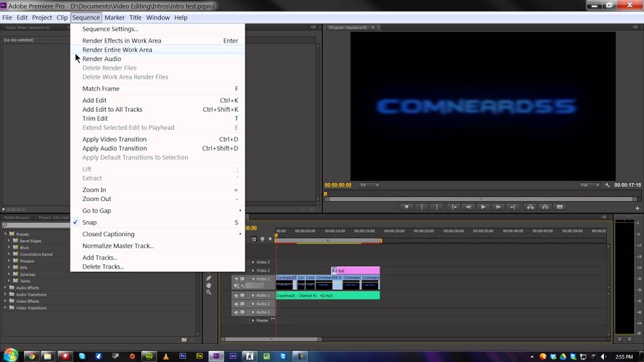644x362 pixels.
Task: Click the timeline horizontal zoom scrollbar
Action: coord(272,339)
